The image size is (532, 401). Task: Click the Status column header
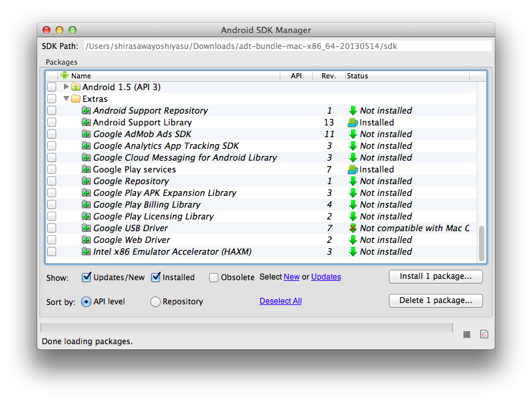click(407, 76)
